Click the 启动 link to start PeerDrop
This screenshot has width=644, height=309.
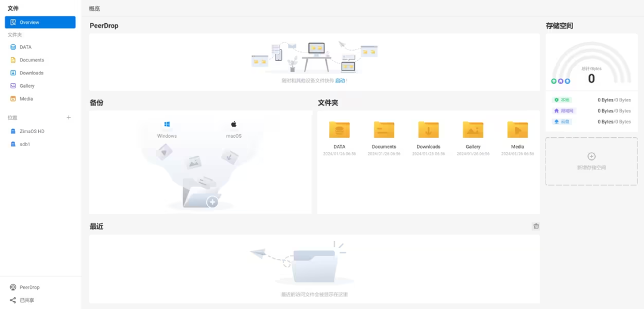point(340,81)
